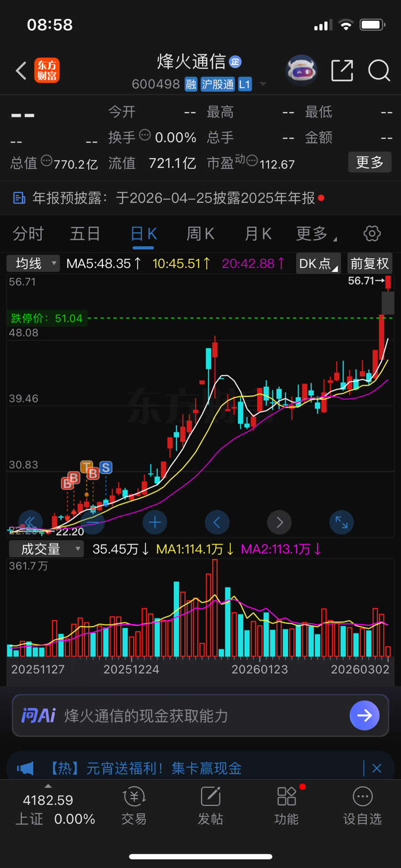
Task: Open the 设自选 watchlist option
Action: click(x=362, y=806)
